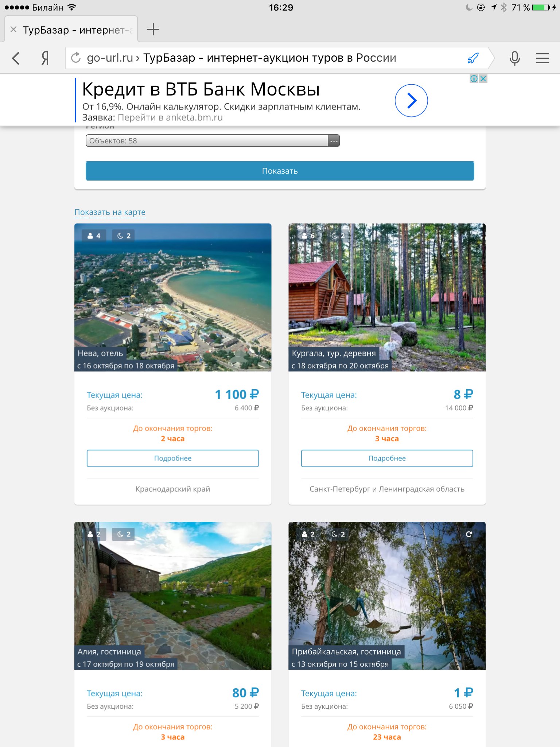Reload the page with refresh icon
Image resolution: width=560 pixels, height=747 pixels.
[x=75, y=58]
